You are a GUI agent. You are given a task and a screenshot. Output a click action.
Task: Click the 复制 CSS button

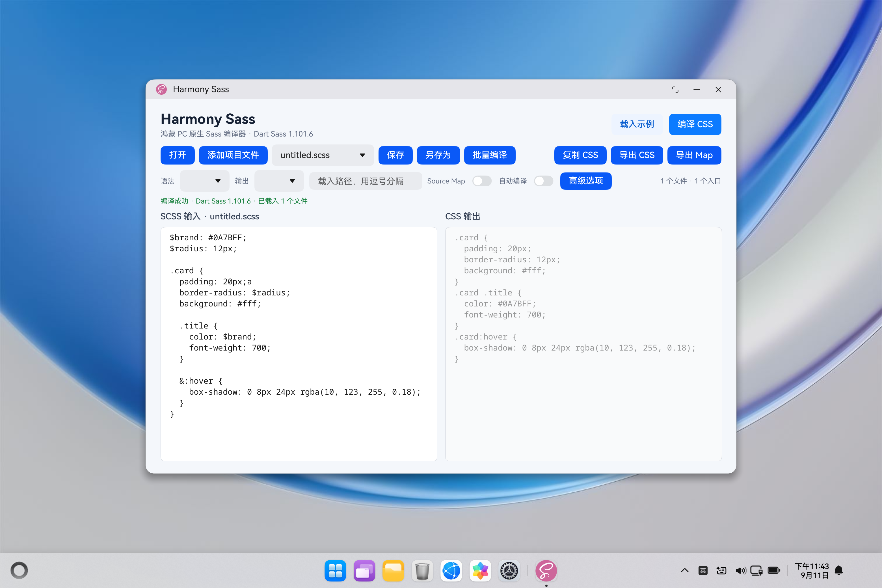coord(580,155)
